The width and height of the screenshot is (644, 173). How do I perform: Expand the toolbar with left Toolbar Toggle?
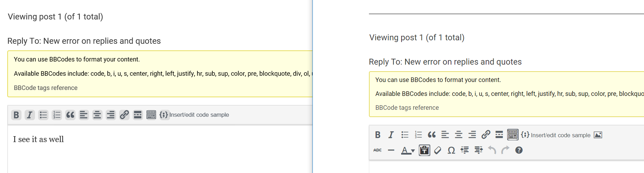[151, 115]
